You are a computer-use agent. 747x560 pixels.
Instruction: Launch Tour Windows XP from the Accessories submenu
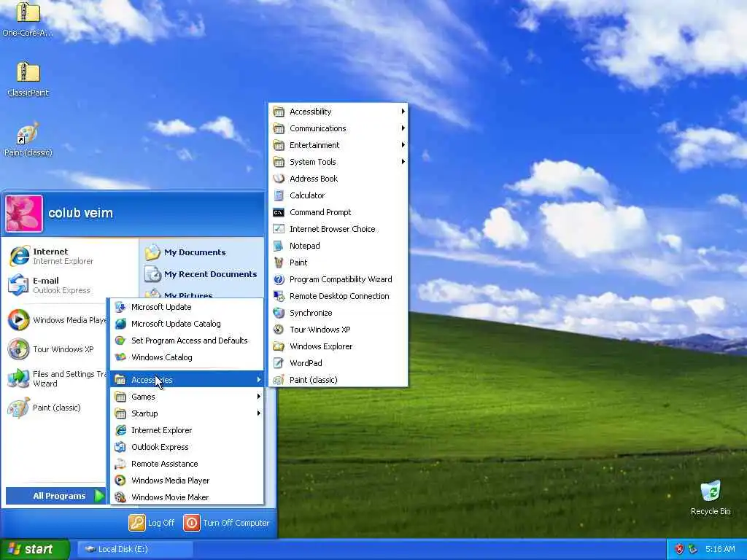click(x=338, y=330)
